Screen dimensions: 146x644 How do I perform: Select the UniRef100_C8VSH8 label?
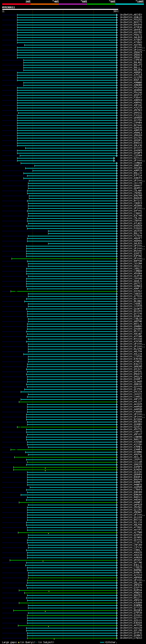[131, 278]
